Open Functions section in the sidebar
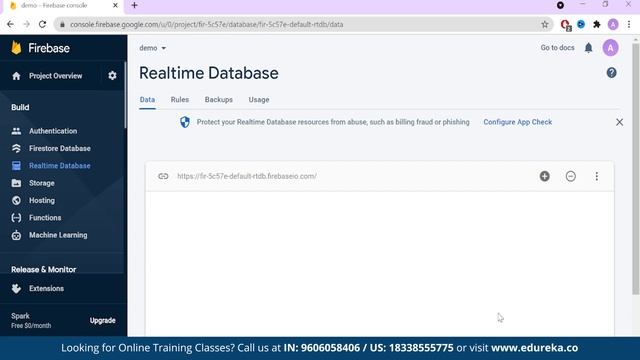This screenshot has width=640, height=360. coord(45,218)
